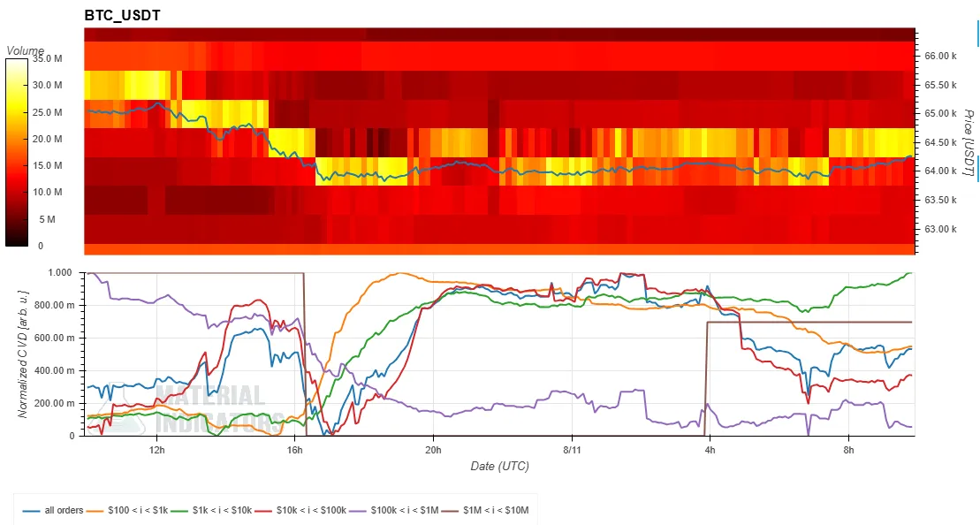Click the '64.50 k' price axis label
This screenshot has width=980, height=525.
pyautogui.click(x=940, y=142)
